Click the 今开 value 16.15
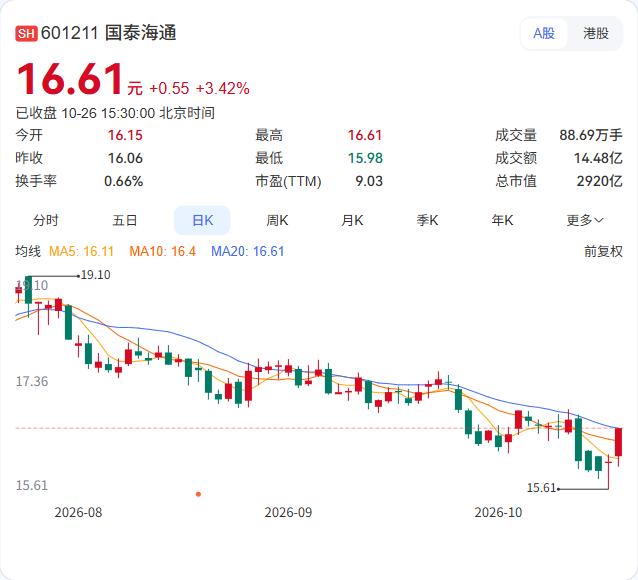 [125, 135]
